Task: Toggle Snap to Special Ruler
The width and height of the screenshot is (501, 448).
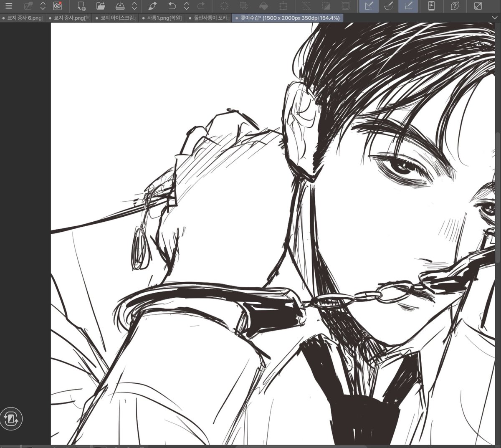Action: coord(388,6)
